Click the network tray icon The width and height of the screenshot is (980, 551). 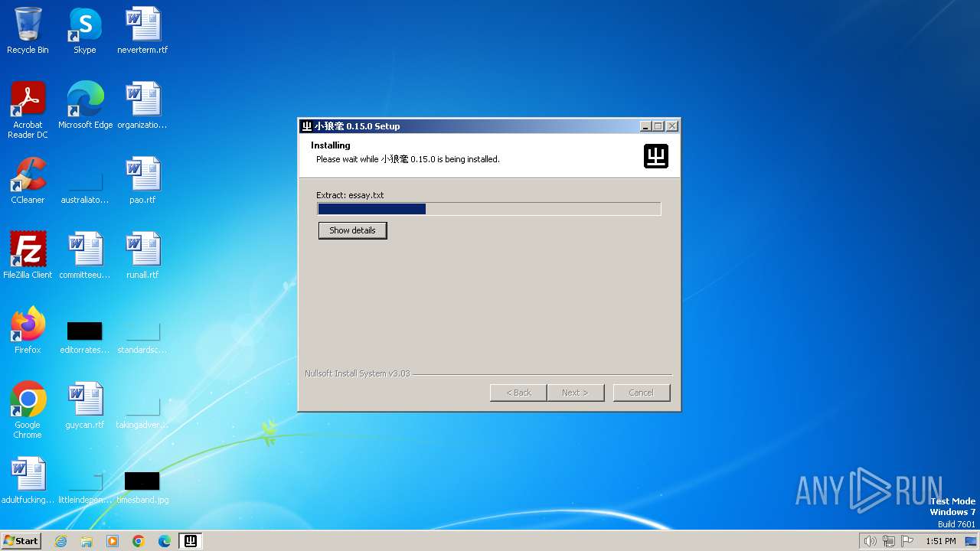[889, 541]
